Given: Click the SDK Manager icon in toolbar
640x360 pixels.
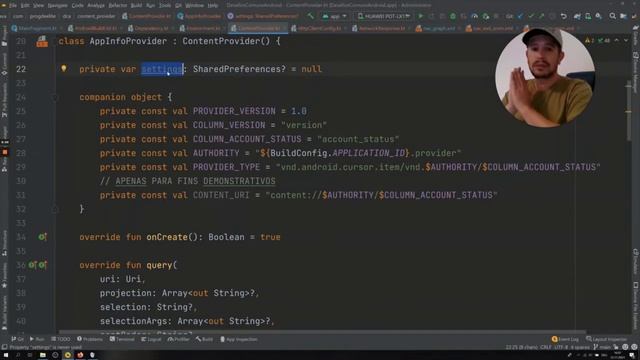Looking at the screenshot, I should 598,16.
